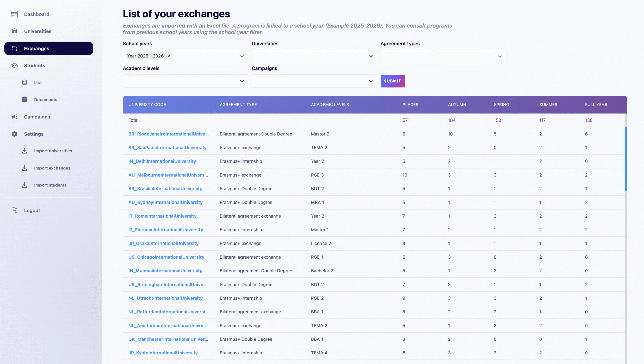Expand the Academic levels dropdown

coord(242,81)
